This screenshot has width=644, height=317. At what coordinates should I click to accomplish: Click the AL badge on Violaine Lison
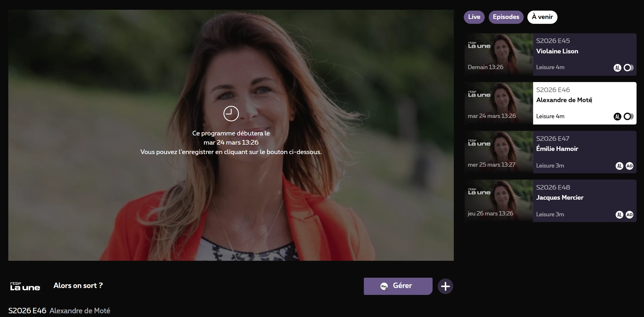click(x=617, y=68)
